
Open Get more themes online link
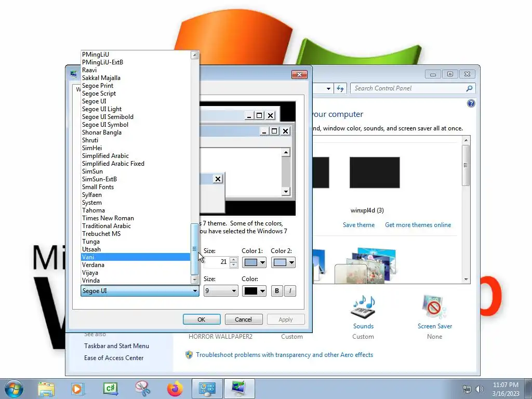pos(418,225)
